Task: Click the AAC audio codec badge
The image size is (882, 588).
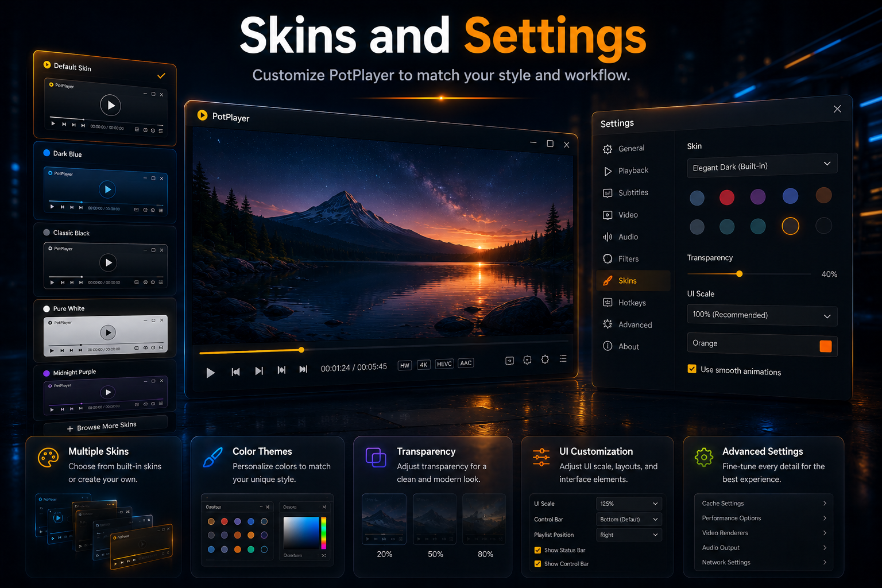Action: (466, 363)
